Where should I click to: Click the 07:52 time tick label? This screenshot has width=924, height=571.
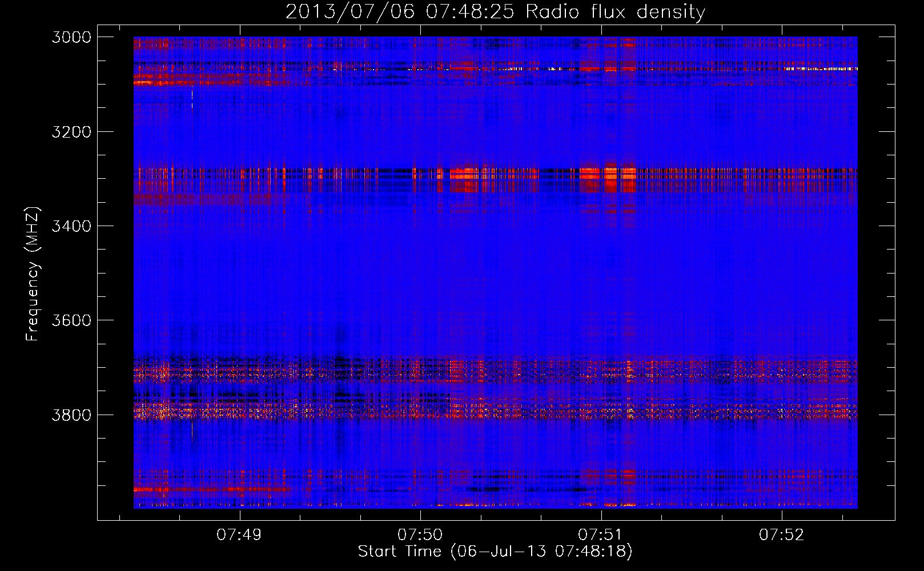[x=781, y=534]
